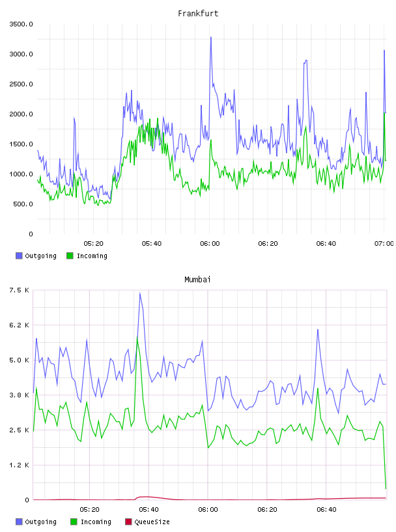Viewport: 396px width, 532px height.
Task: Click the Incoming label in Frankfurt legend
Action: (92, 256)
